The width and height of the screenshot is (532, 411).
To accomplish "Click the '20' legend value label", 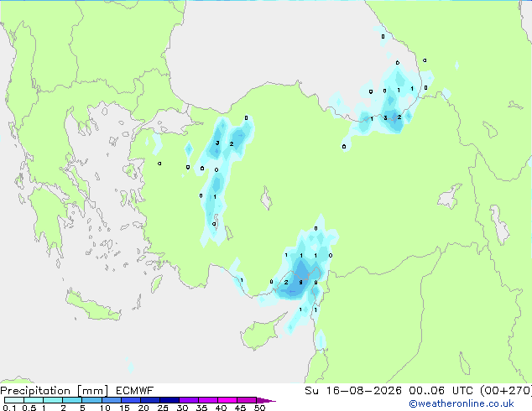I will pos(143,408).
